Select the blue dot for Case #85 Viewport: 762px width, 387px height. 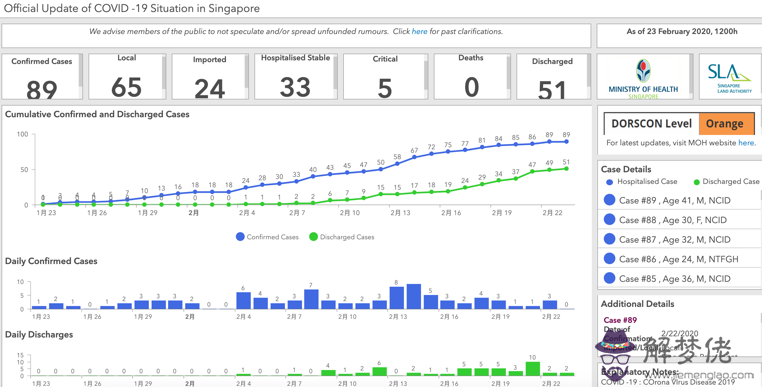[609, 278]
